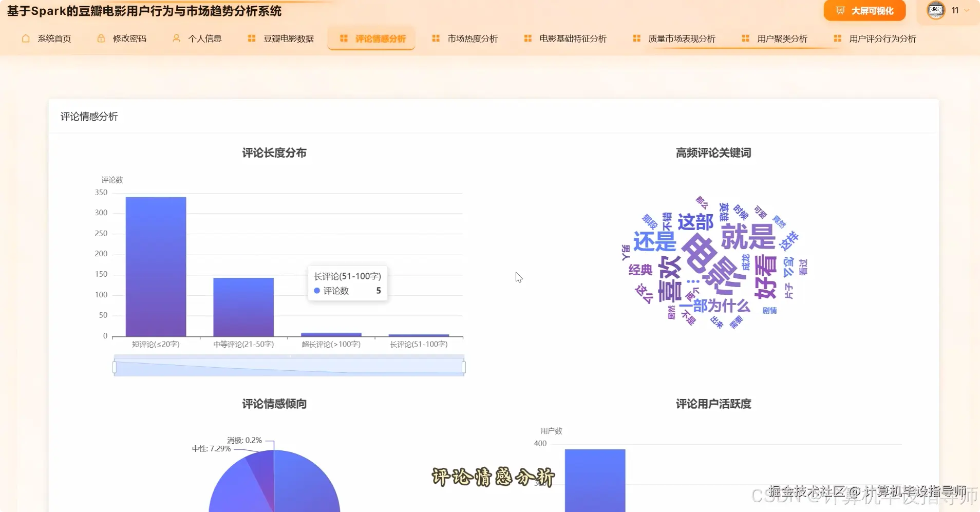Click the grid icon beside 评论情感分析
The height and width of the screenshot is (512, 980).
coord(344,39)
